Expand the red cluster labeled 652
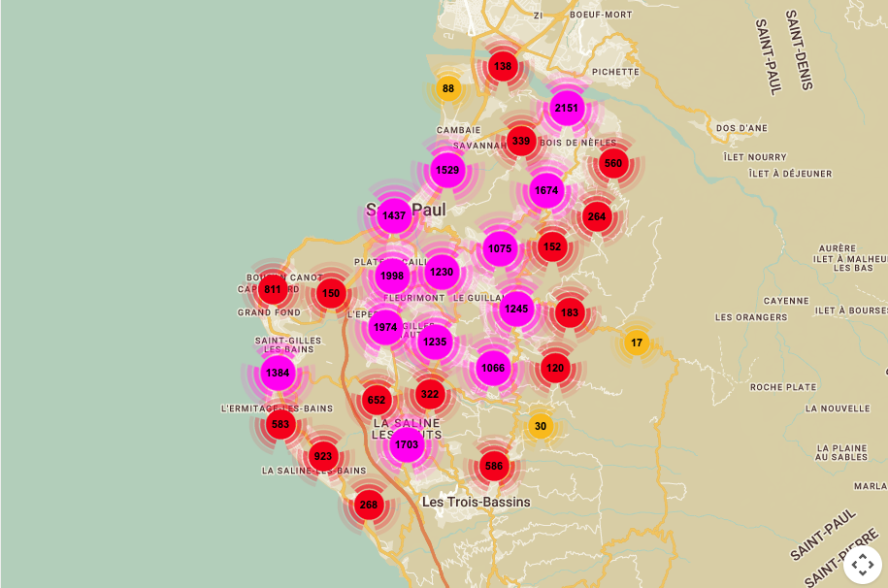Image resolution: width=888 pixels, height=588 pixels. tap(377, 400)
